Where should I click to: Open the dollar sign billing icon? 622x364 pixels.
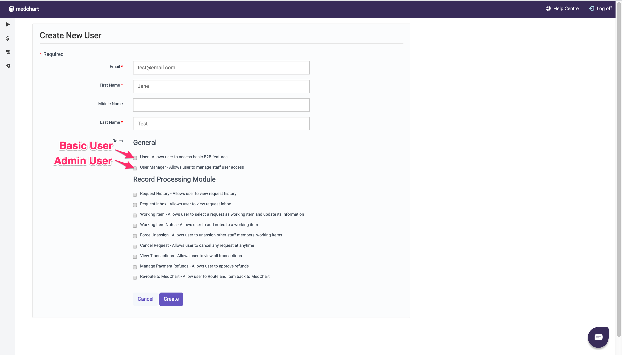pyautogui.click(x=8, y=38)
